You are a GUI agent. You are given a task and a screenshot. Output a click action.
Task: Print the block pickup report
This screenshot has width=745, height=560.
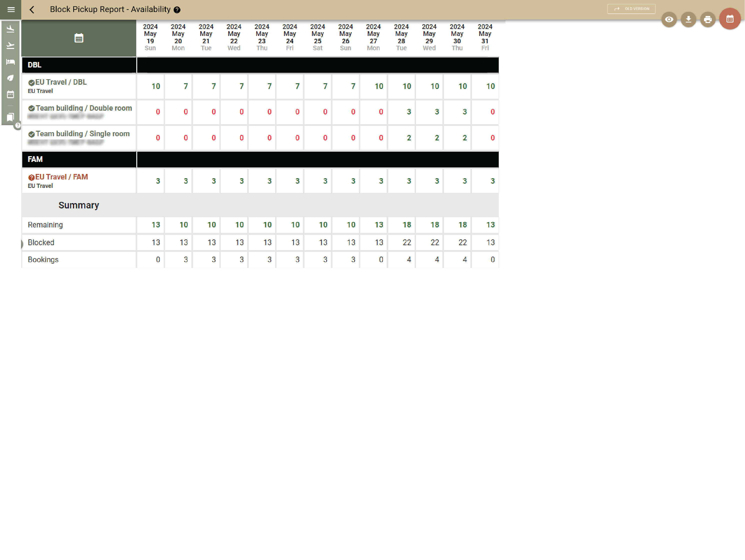(x=707, y=19)
